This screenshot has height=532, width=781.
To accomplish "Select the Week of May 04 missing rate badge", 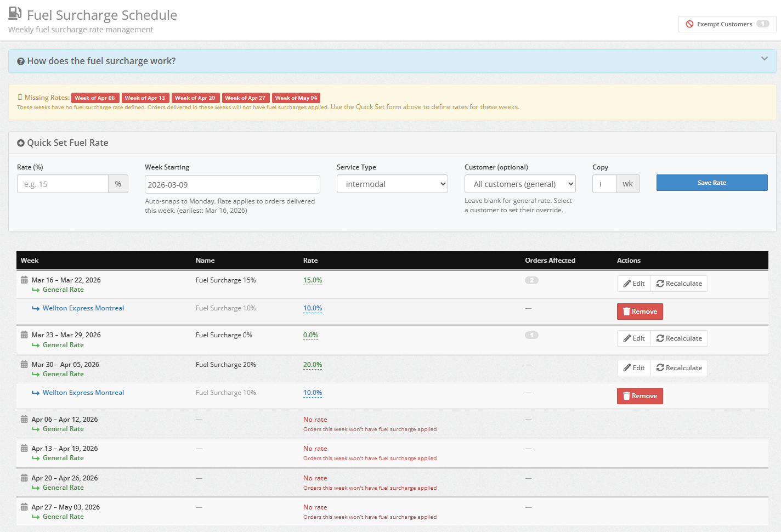I will tap(296, 98).
